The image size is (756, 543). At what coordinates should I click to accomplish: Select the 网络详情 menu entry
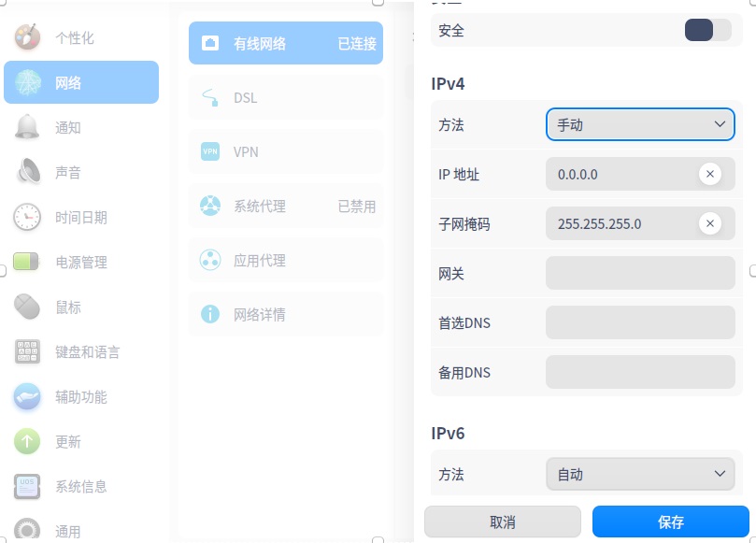[286, 314]
